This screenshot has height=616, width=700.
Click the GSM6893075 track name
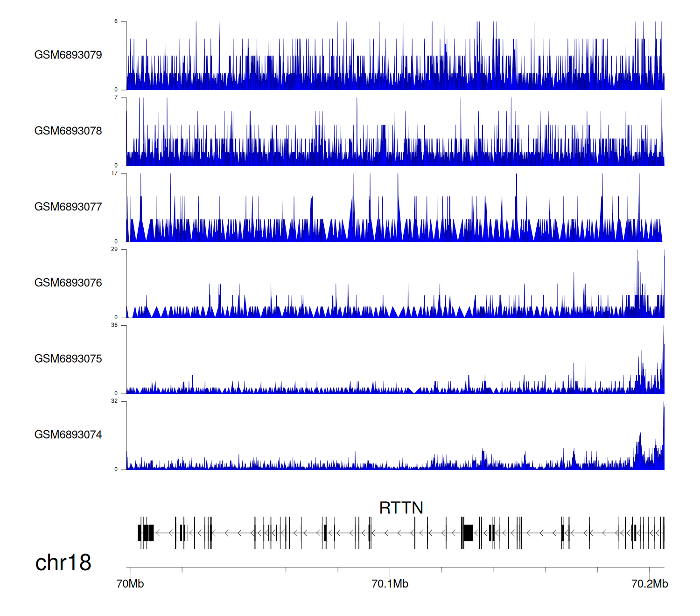coord(68,359)
